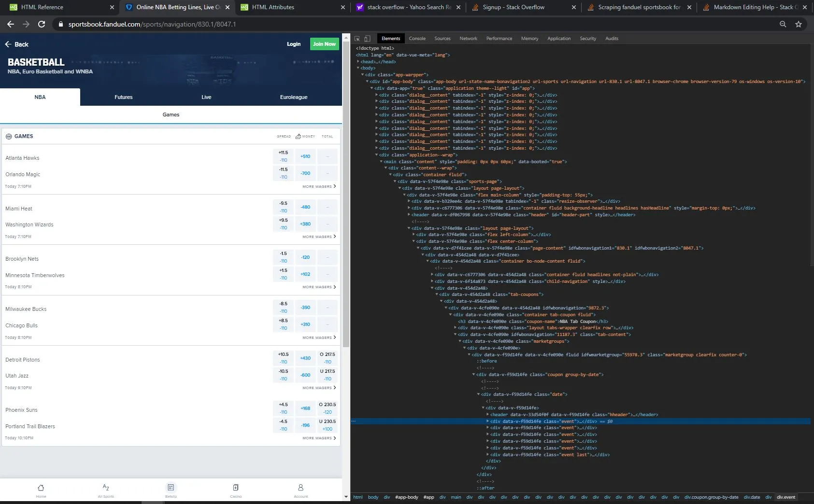Switch to the Euroleague tab
This screenshot has height=504, width=814.
click(294, 97)
